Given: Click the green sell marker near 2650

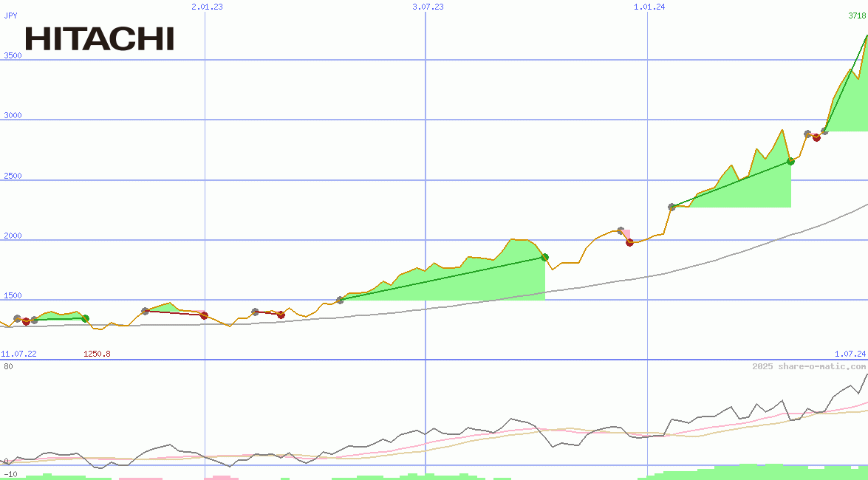Looking at the screenshot, I should 790,161.
